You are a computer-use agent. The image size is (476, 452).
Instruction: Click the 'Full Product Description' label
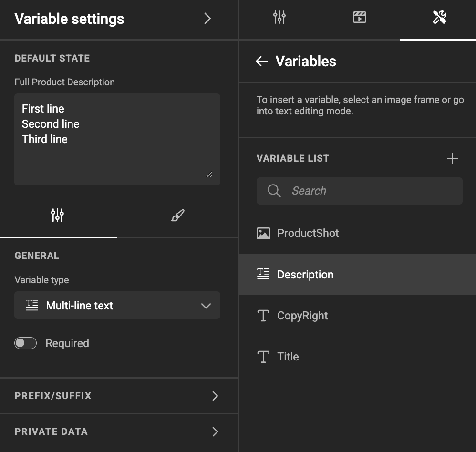click(x=65, y=82)
